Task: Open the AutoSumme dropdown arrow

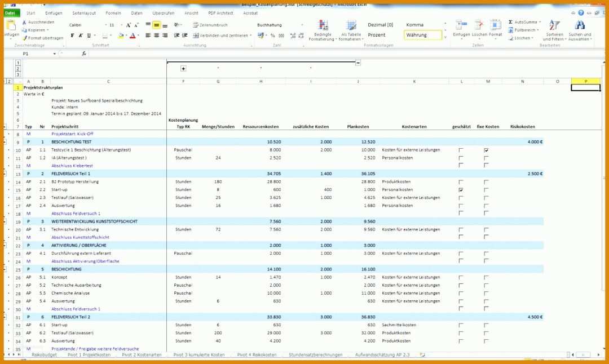Action: pyautogui.click(x=540, y=22)
